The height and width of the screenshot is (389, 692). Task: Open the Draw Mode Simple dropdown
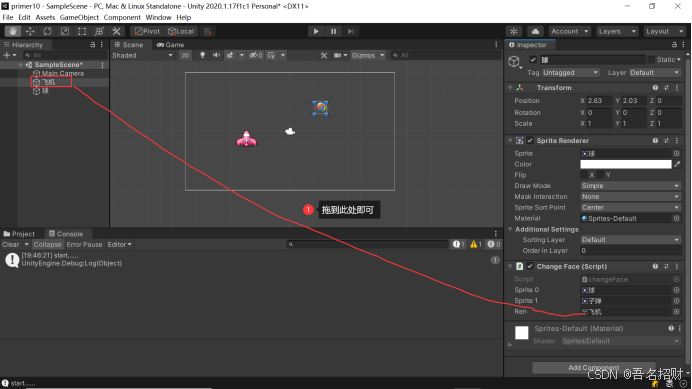(630, 186)
